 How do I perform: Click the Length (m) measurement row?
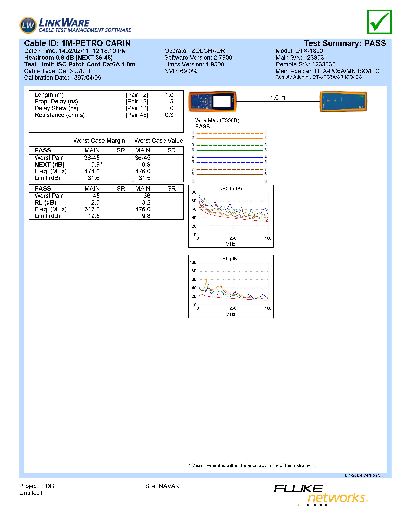[x=49, y=95]
